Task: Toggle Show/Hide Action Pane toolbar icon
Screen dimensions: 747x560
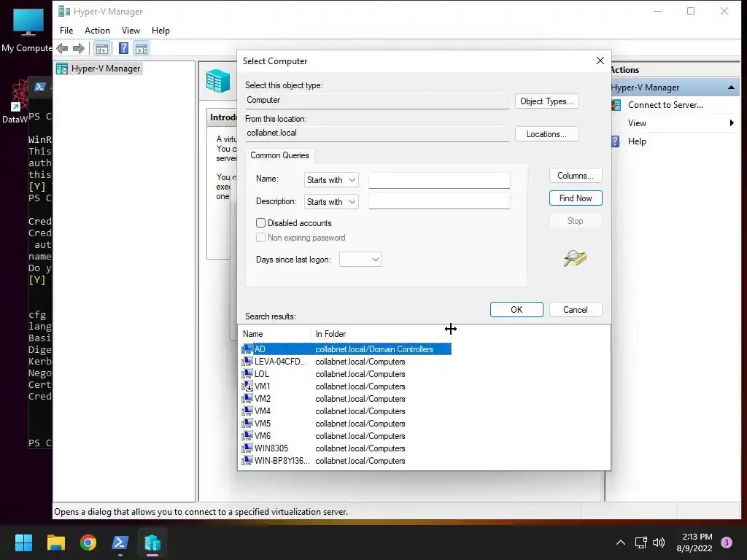Action: click(142, 48)
